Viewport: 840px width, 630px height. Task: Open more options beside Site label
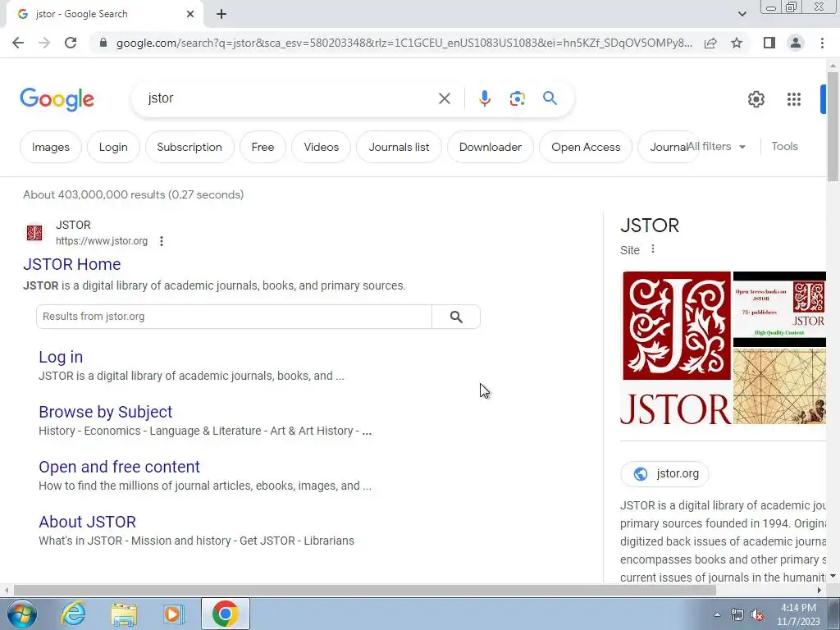tap(652, 249)
